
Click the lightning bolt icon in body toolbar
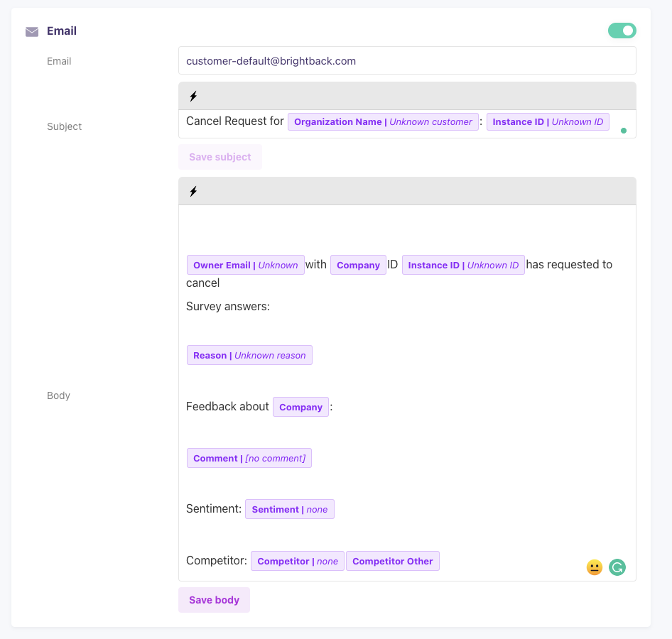tap(193, 191)
